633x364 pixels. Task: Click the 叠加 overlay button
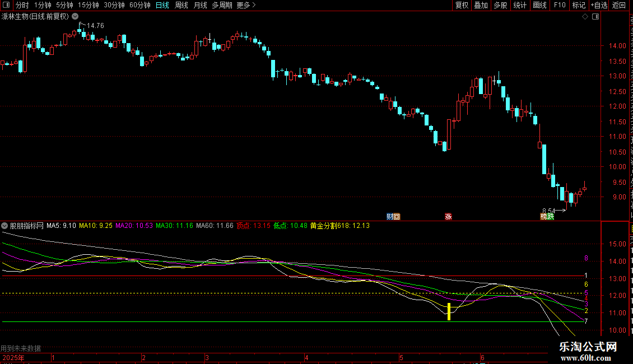tap(481, 5)
